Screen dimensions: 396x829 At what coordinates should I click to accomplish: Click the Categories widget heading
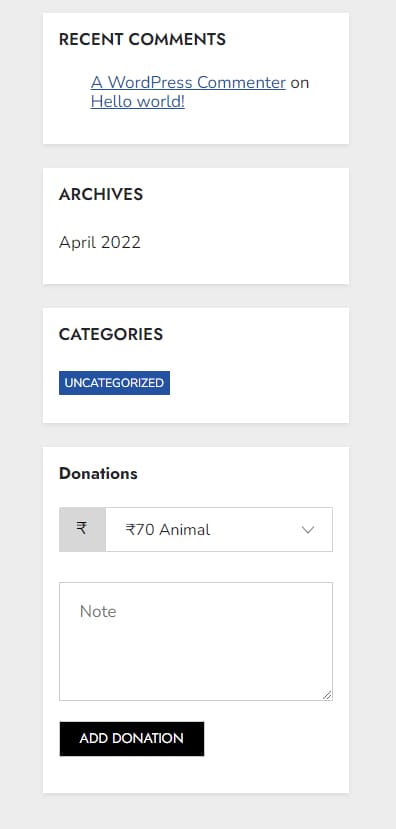pyautogui.click(x=111, y=334)
